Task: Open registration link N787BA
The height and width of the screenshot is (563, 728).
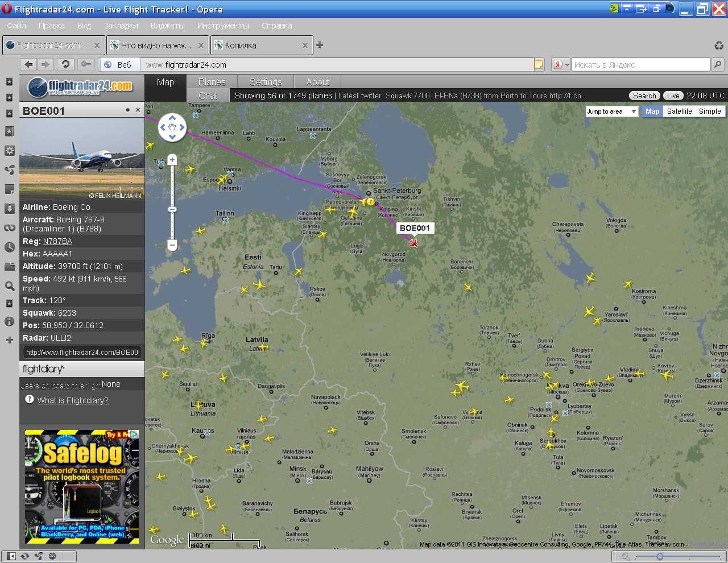Action: tap(57, 241)
